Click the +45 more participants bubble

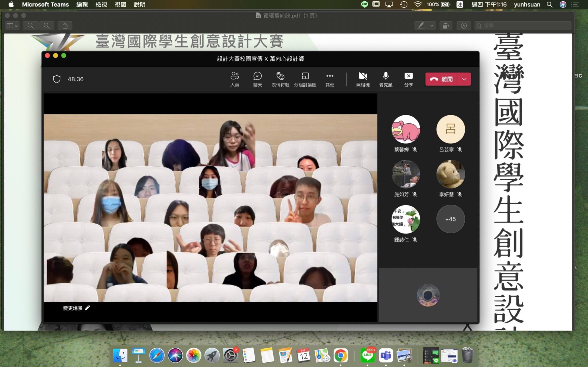tap(450, 219)
